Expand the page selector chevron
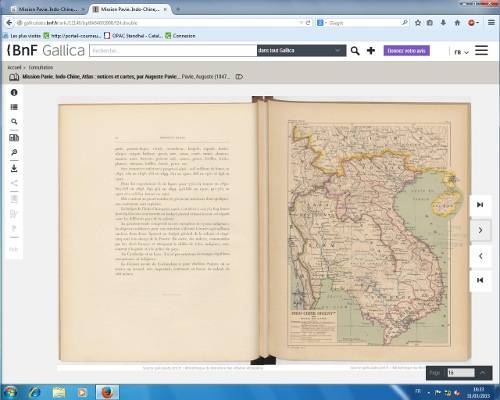Image resolution: width=500 pixels, height=400 pixels. pos(483,372)
